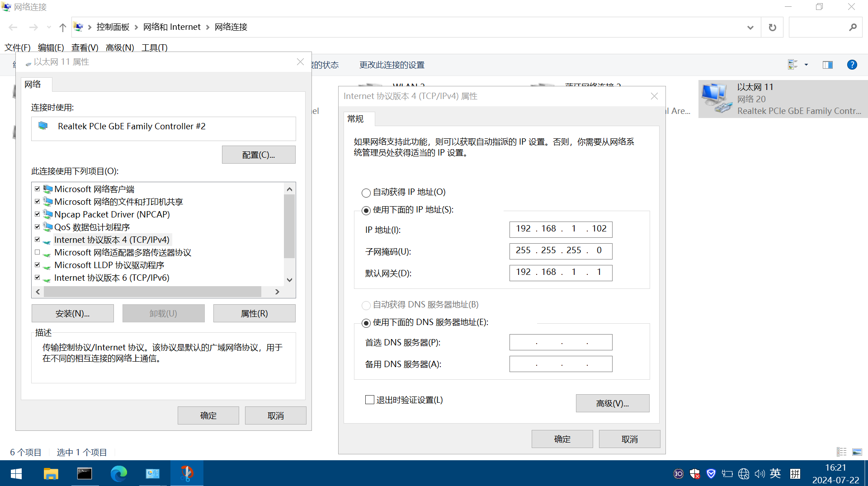
Task: Click the volume speaker tray icon
Action: point(759,473)
